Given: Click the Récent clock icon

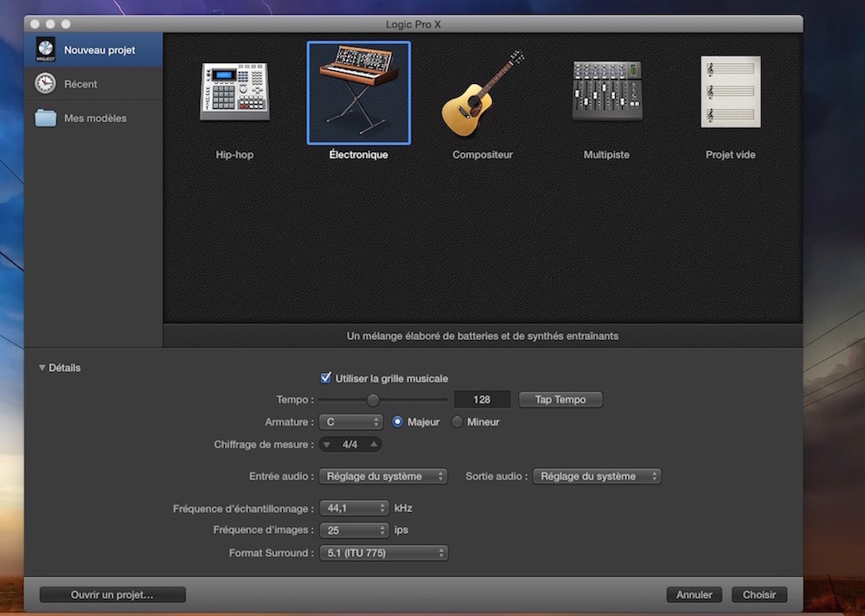Looking at the screenshot, I should (45, 84).
